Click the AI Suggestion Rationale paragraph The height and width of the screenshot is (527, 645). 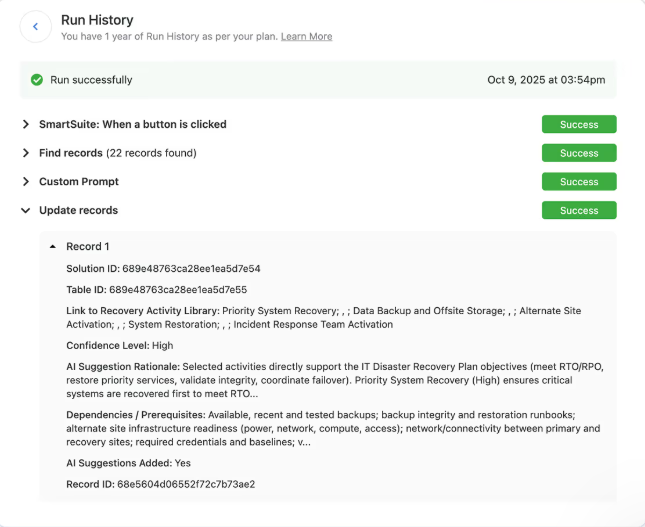coord(334,380)
